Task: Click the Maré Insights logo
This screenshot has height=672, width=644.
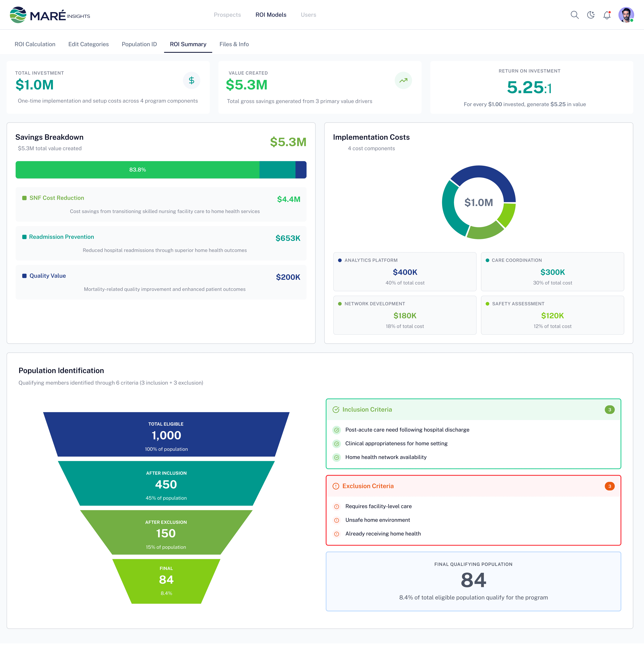Action: 50,15
